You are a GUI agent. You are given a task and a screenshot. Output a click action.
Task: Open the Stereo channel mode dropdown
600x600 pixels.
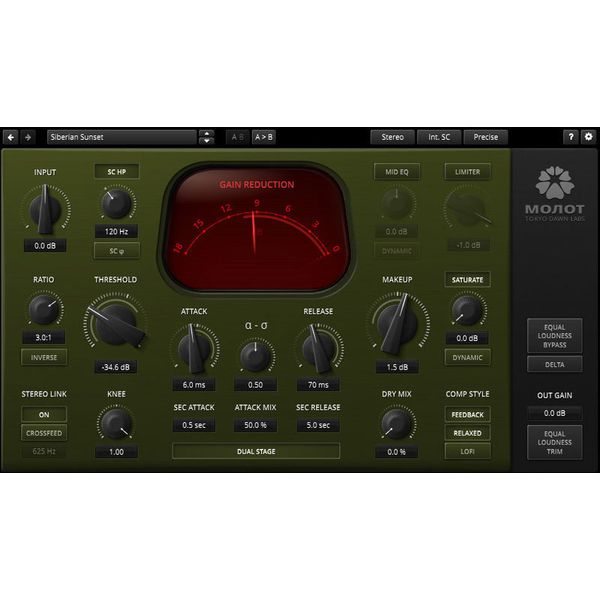[393, 137]
